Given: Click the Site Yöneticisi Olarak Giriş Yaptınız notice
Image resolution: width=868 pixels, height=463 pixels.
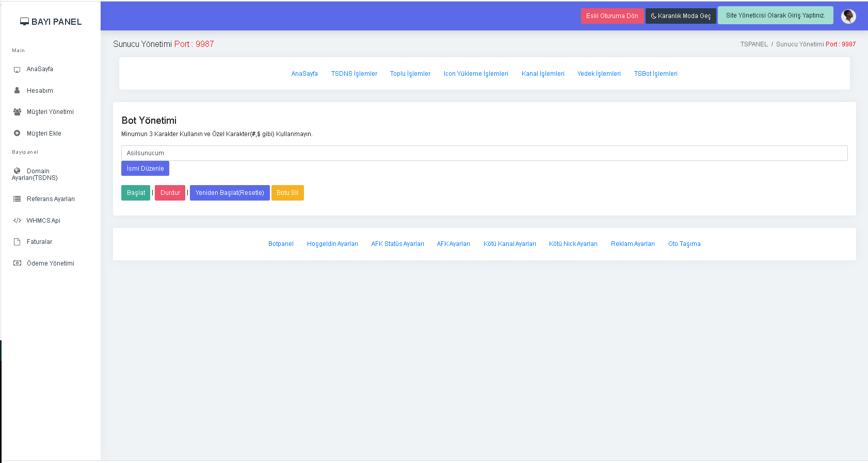Looking at the screenshot, I should coord(775,15).
